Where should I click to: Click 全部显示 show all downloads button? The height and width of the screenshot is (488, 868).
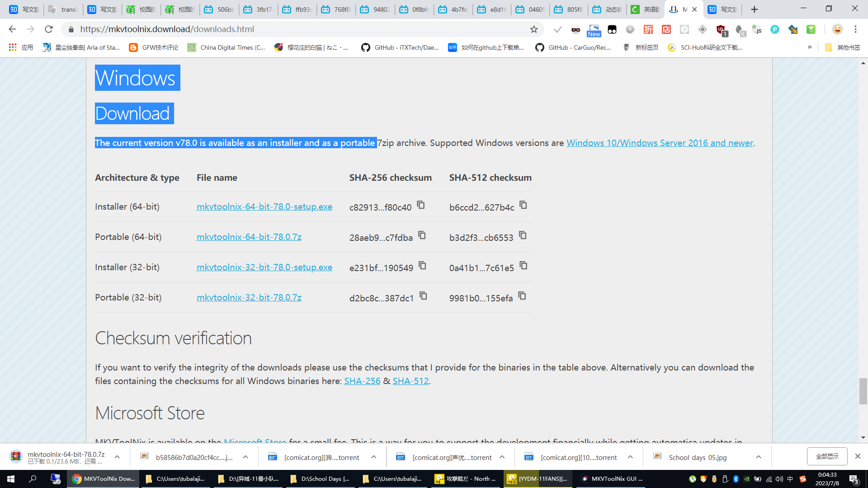(827, 456)
